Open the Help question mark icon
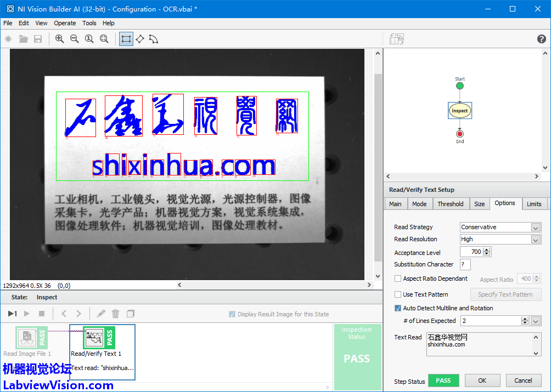 pos(542,39)
